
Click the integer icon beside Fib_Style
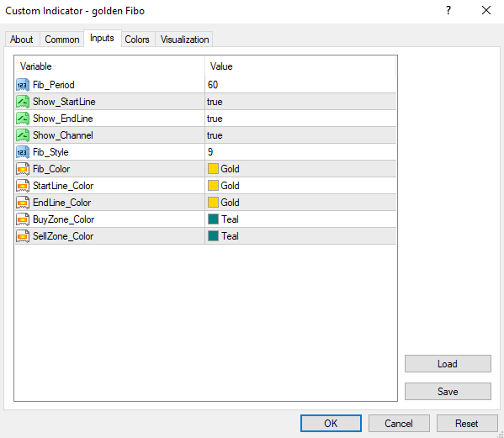(23, 152)
